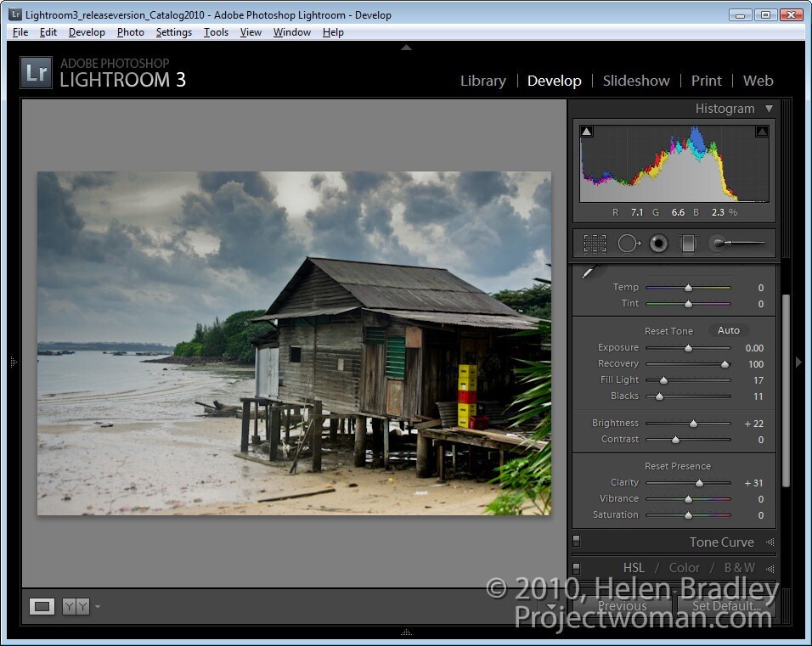Click the Temp slider handle

[688, 288]
